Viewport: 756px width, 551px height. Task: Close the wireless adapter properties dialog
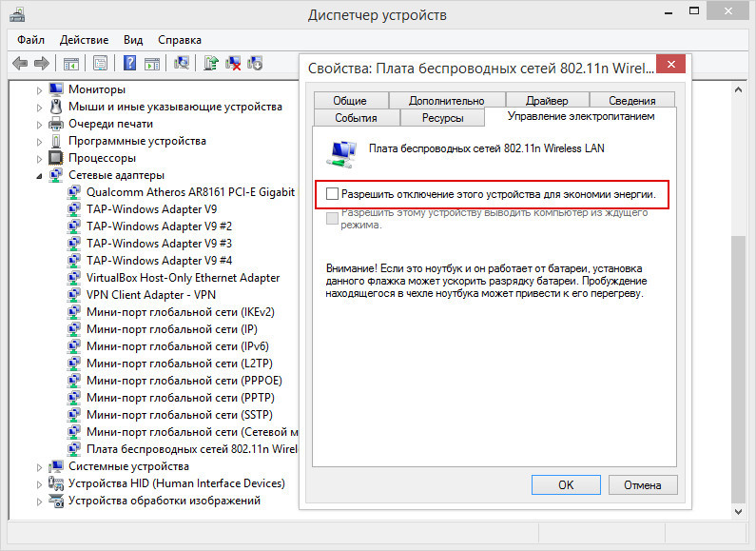click(670, 64)
